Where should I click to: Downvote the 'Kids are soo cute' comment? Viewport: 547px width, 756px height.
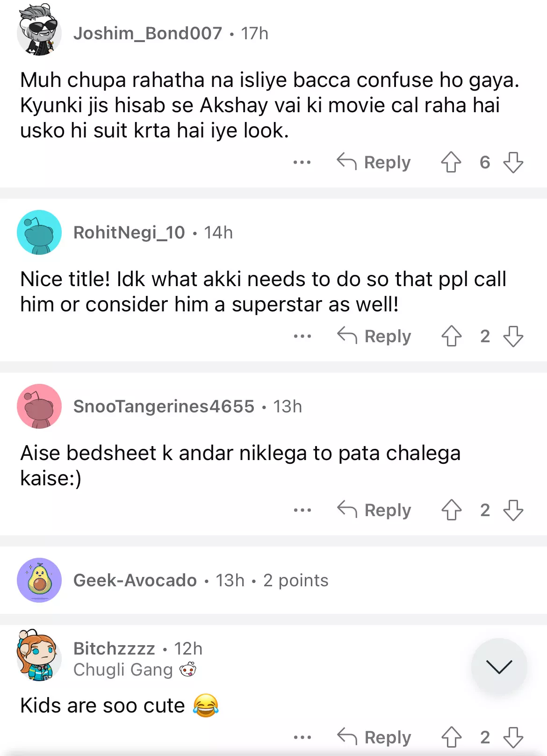[x=513, y=737]
